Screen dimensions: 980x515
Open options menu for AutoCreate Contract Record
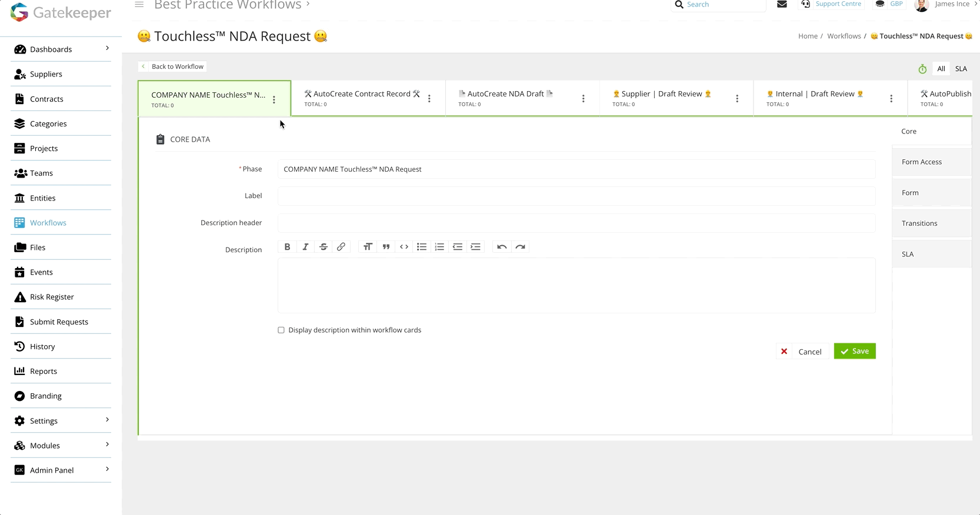click(429, 99)
